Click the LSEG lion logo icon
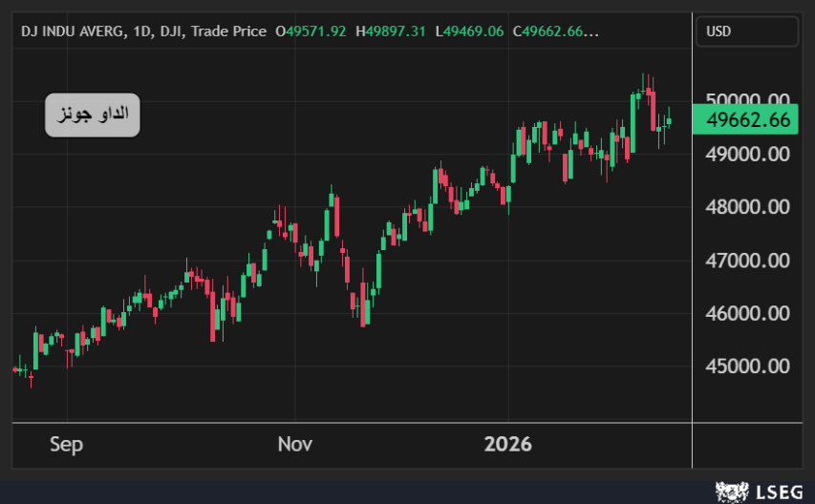Screen dimensions: 815x504 732,492
